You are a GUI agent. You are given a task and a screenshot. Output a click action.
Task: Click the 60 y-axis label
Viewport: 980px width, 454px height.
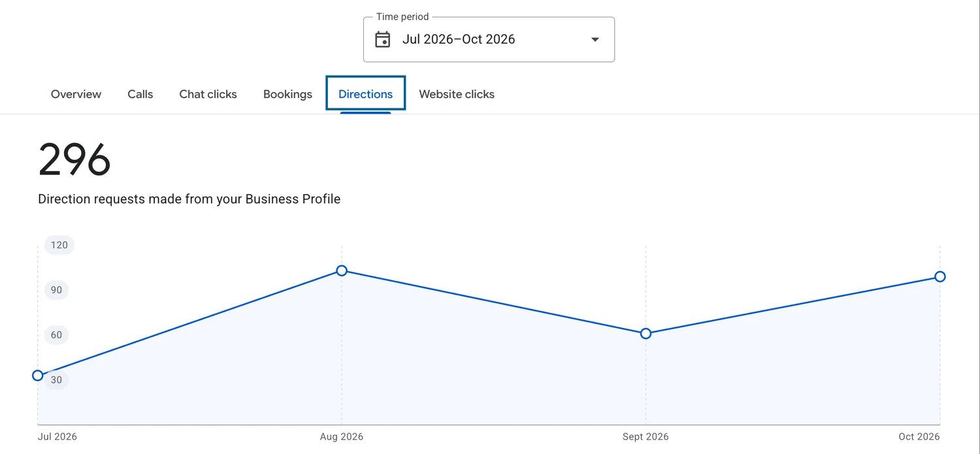(57, 335)
